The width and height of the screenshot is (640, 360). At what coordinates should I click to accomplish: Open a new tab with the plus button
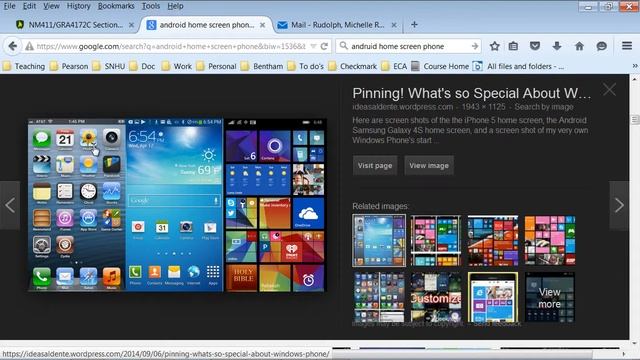tap(414, 24)
